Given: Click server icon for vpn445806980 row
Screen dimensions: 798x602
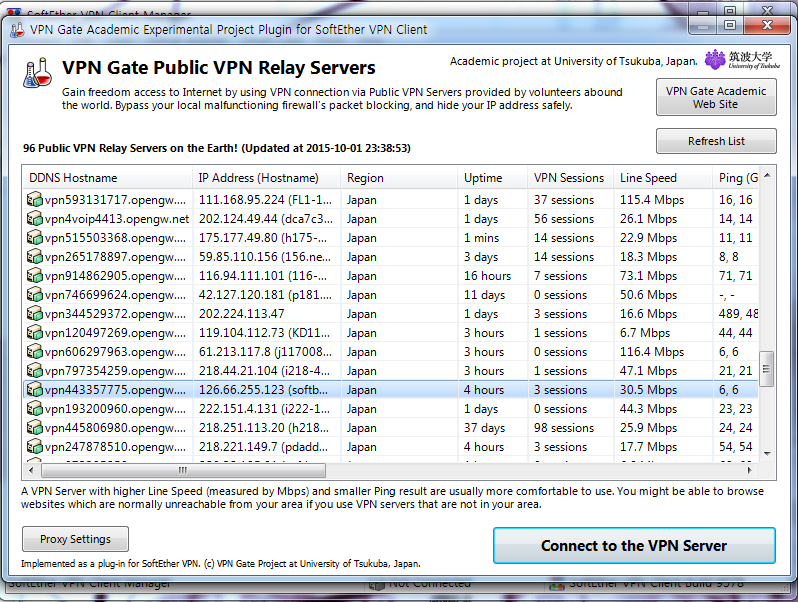Looking at the screenshot, I should coord(35,427).
